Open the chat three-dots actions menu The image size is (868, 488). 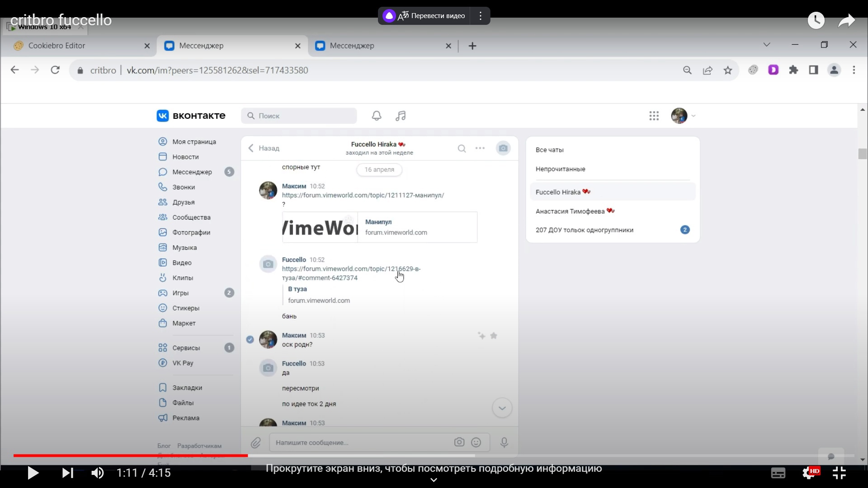click(x=480, y=148)
